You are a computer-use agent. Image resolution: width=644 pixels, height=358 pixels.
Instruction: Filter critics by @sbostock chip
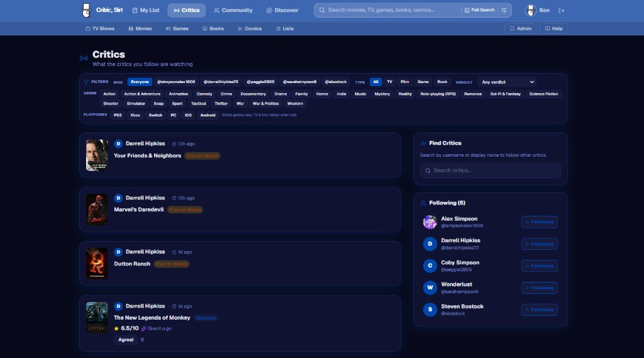tap(335, 82)
